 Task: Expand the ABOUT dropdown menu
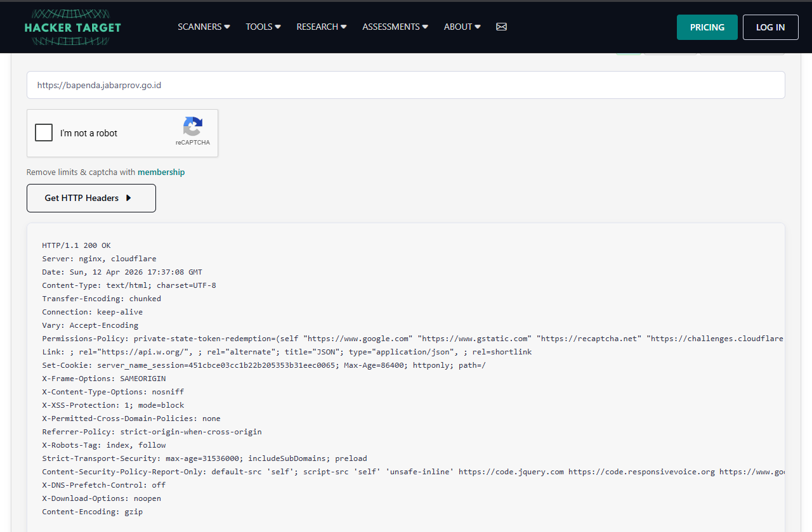pos(462,27)
